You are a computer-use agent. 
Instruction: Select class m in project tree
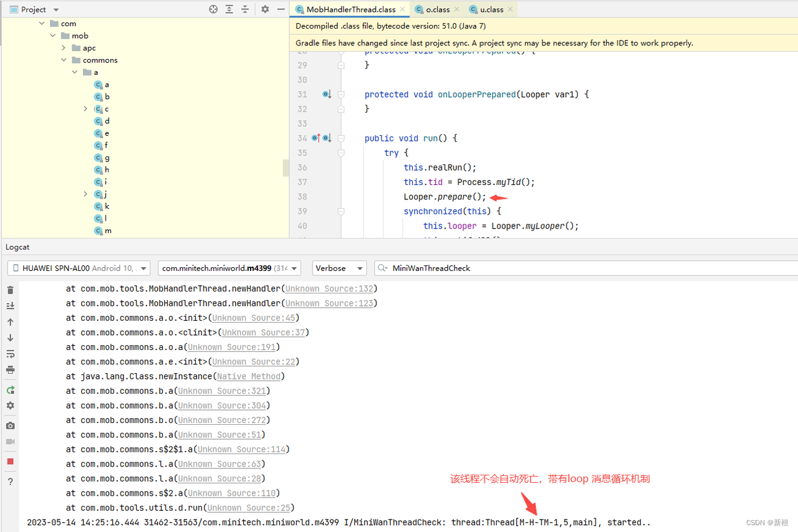[103, 230]
